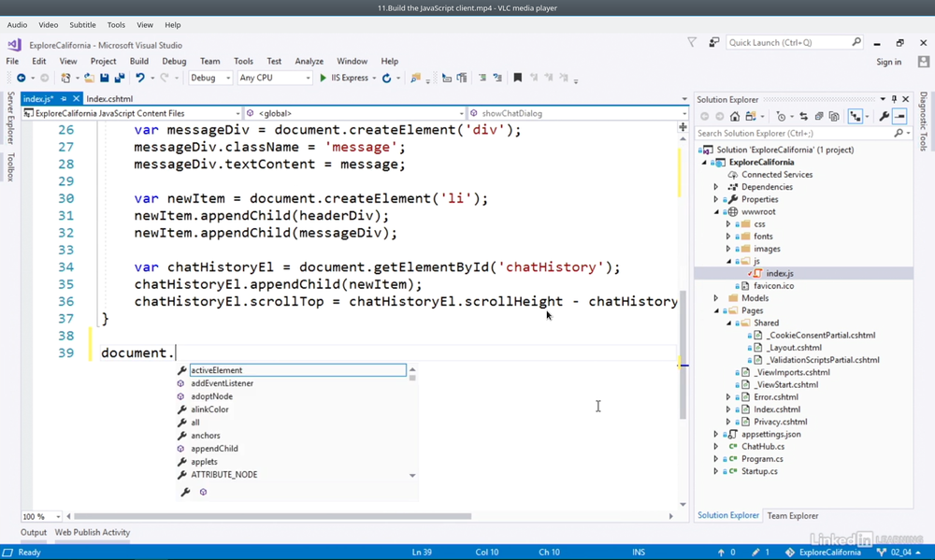Click the IIS Express run button
The height and width of the screenshot is (560, 935).
[x=344, y=78]
